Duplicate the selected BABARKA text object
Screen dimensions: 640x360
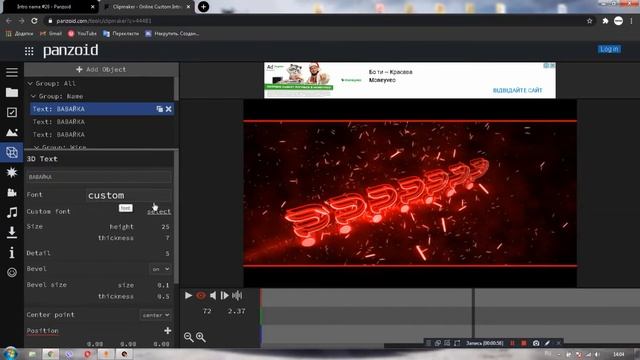pyautogui.click(x=160, y=109)
